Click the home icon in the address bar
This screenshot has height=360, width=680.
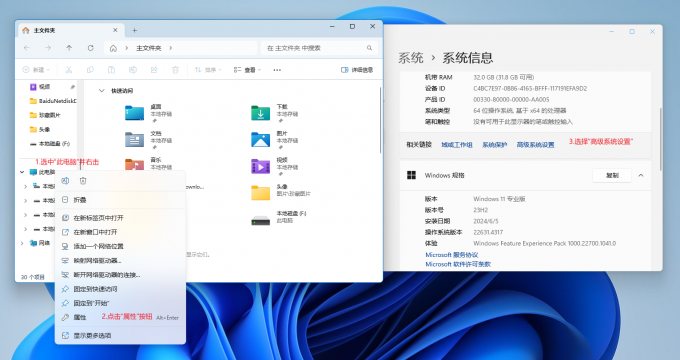pyautogui.click(x=113, y=48)
